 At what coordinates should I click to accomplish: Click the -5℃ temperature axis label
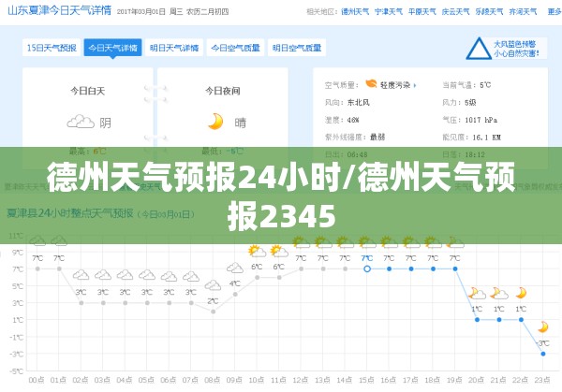click(16, 371)
